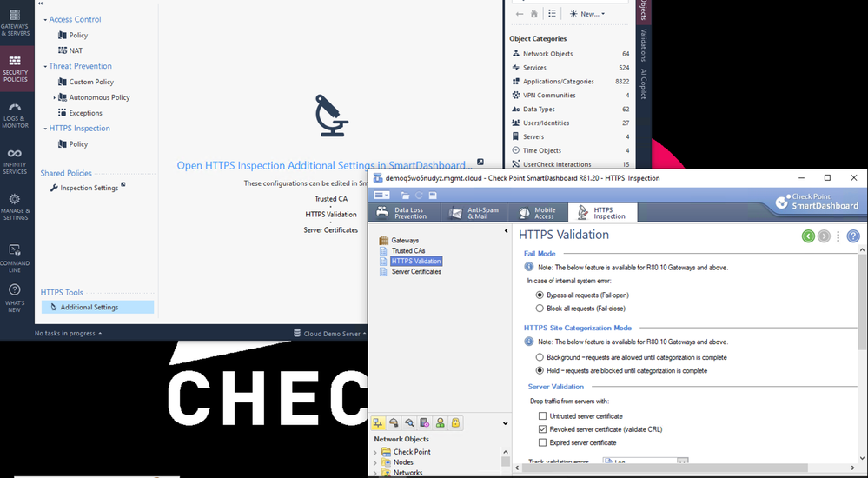Select Additional Settings under HTTPS Tools
Image resolution: width=868 pixels, height=478 pixels.
pos(97,307)
